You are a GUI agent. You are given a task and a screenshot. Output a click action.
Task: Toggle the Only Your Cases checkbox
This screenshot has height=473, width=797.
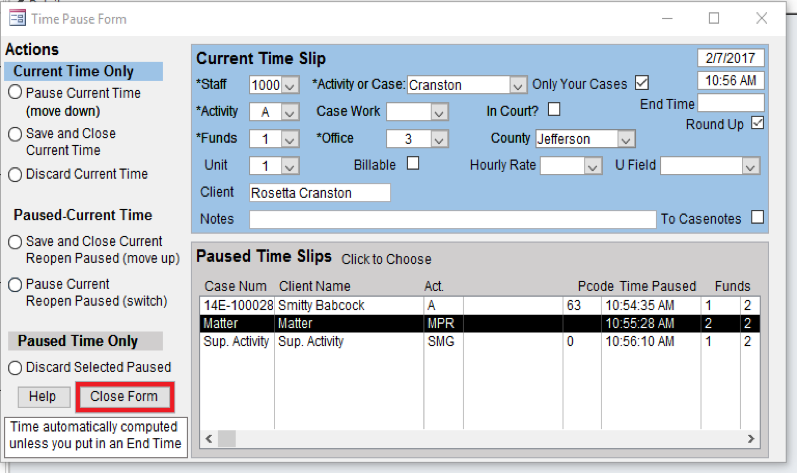click(643, 83)
